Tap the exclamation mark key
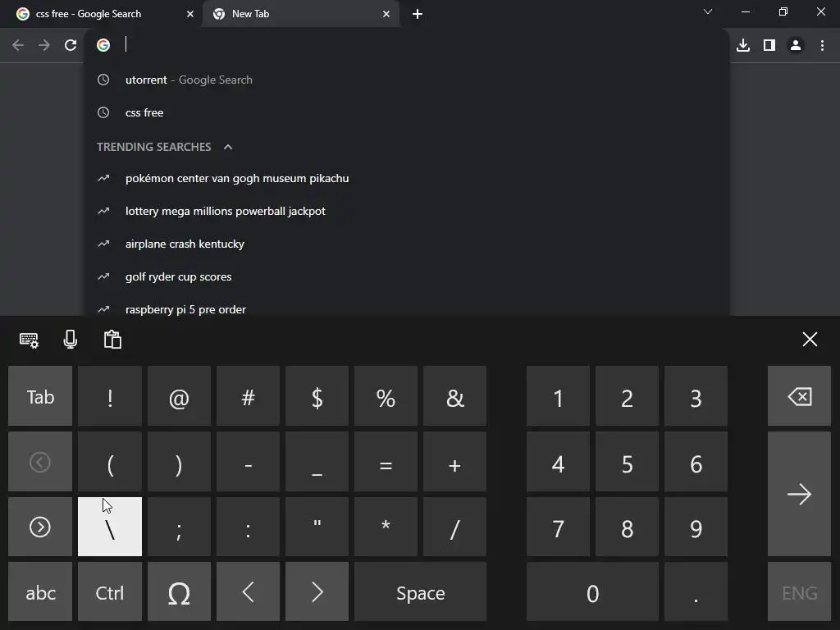 (x=110, y=396)
